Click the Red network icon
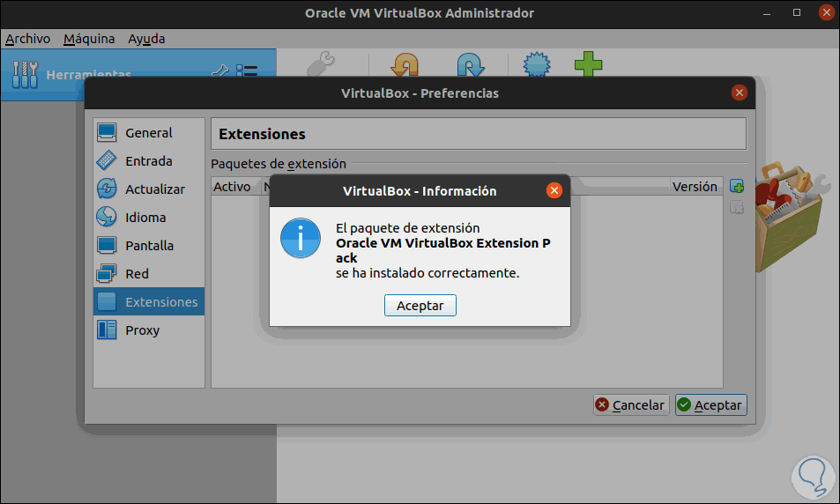840x504 pixels. coord(107,273)
